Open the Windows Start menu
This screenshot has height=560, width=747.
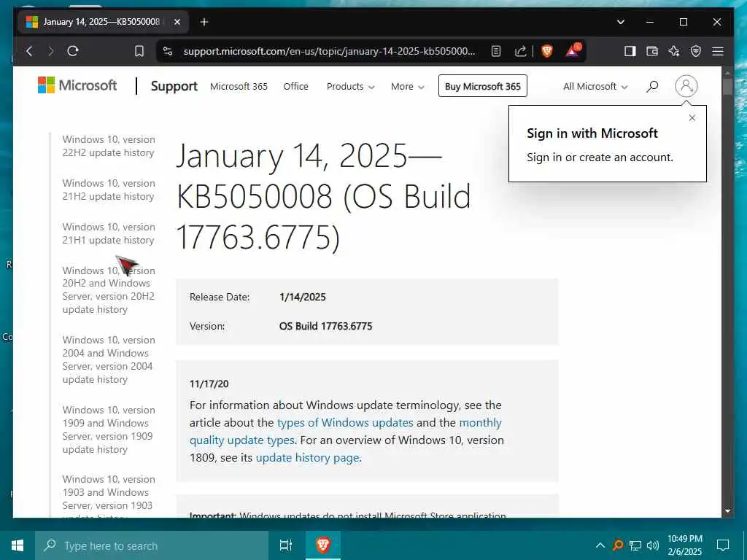pyautogui.click(x=18, y=545)
